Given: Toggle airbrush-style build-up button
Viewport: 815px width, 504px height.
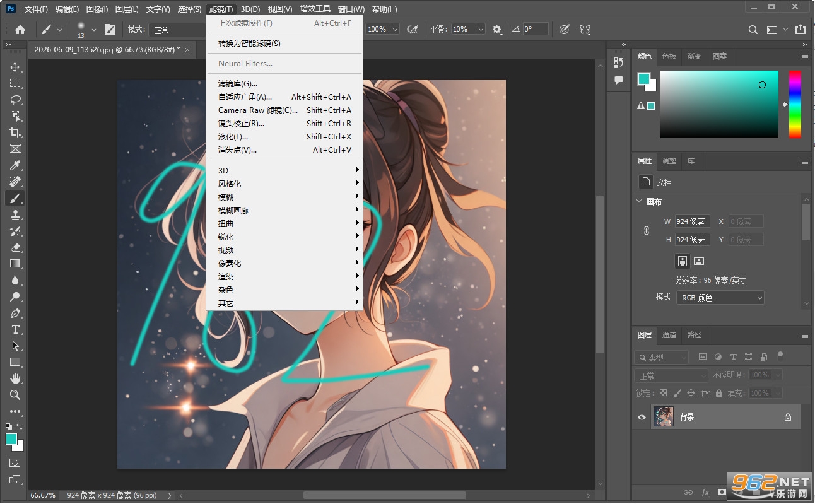Looking at the screenshot, I should pyautogui.click(x=413, y=29).
